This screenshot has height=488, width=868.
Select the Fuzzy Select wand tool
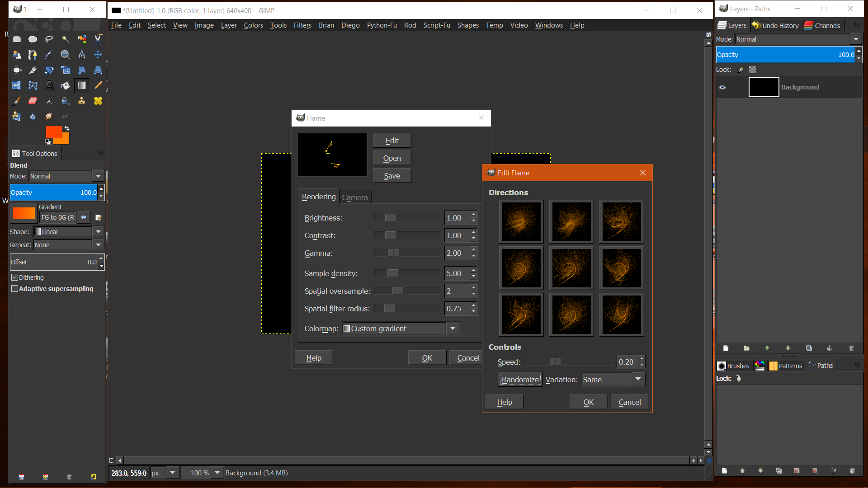pos(66,39)
